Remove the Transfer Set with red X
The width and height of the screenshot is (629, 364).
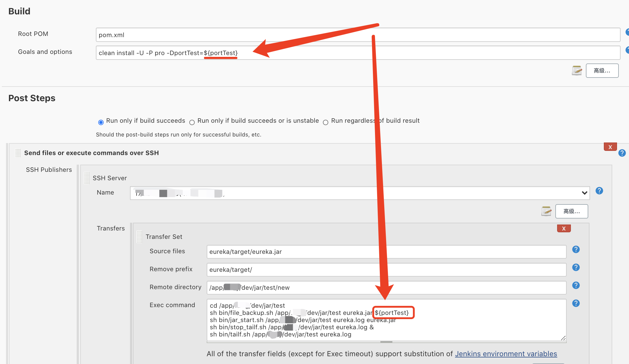564,228
